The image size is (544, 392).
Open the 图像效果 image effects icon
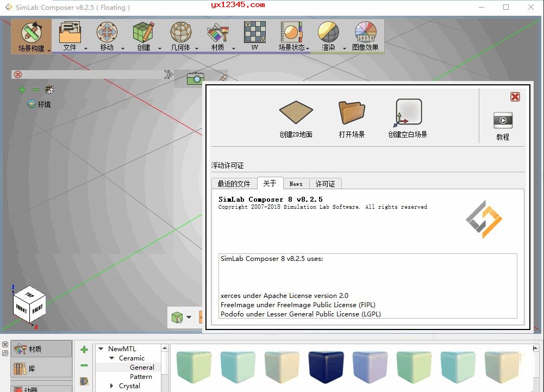tap(365, 32)
